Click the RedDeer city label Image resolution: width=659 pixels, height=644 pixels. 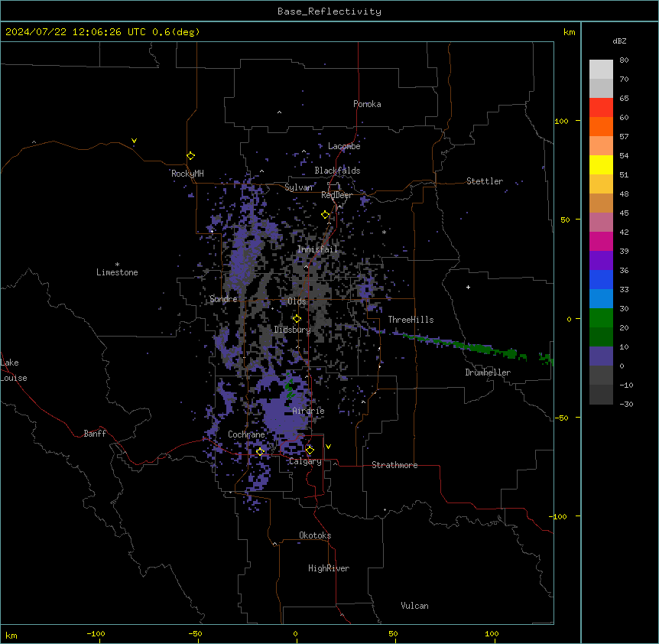336,195
